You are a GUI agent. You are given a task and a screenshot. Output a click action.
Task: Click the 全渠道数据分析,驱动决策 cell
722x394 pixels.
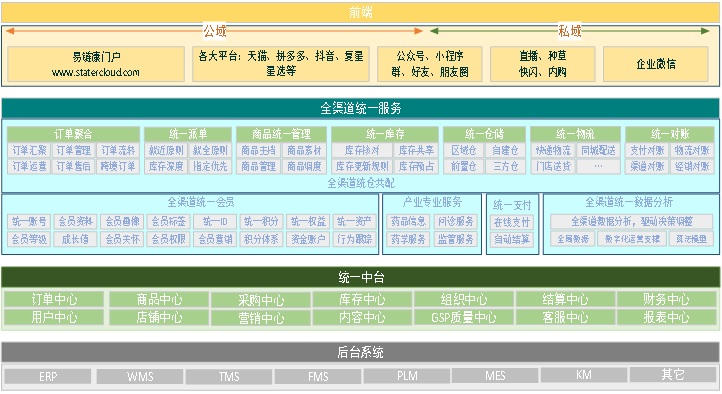point(632,221)
